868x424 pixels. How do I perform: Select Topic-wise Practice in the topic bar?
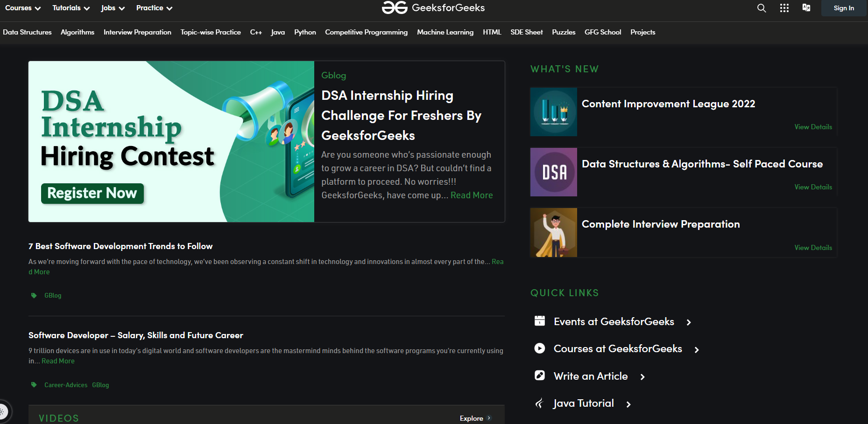click(211, 32)
